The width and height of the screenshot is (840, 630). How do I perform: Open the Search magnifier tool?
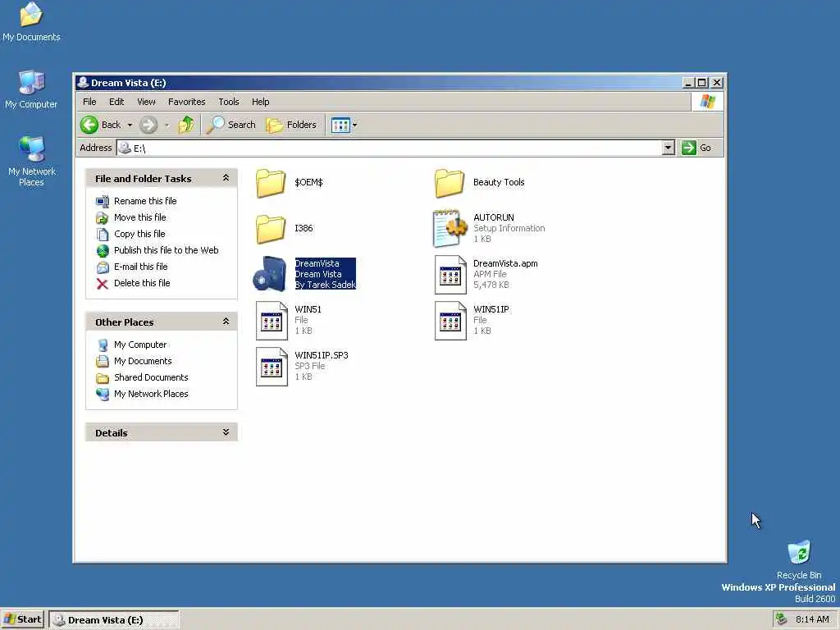pos(232,125)
